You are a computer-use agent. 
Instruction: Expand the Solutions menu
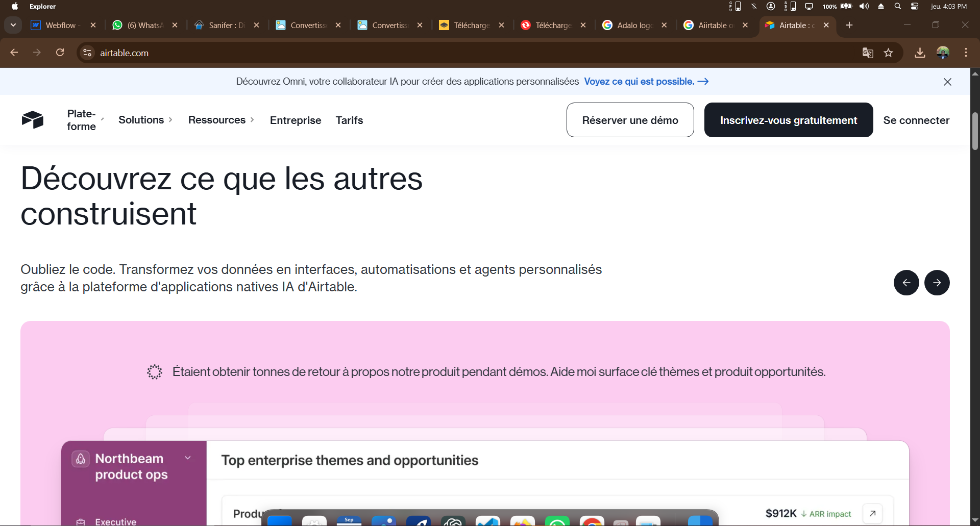click(145, 120)
